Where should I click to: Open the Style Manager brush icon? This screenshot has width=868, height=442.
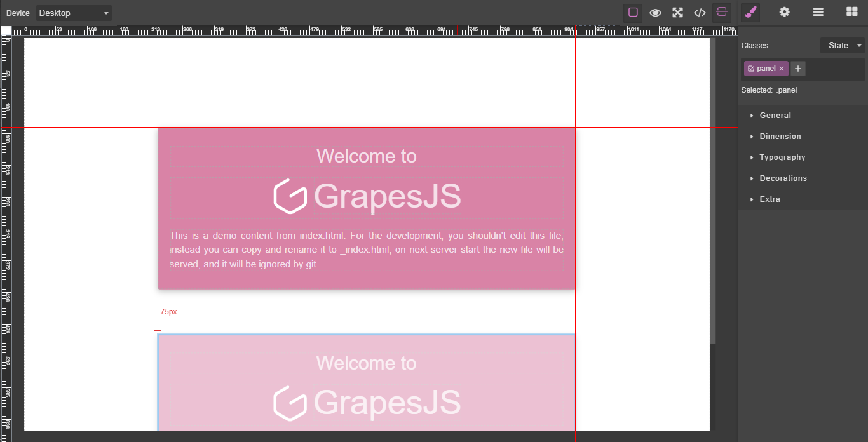750,13
